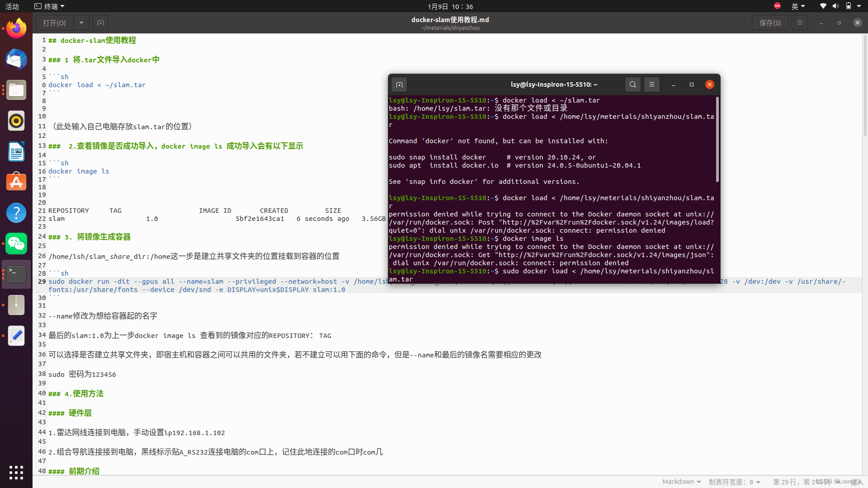Open the Markdown language selector dropdown

tap(681, 482)
